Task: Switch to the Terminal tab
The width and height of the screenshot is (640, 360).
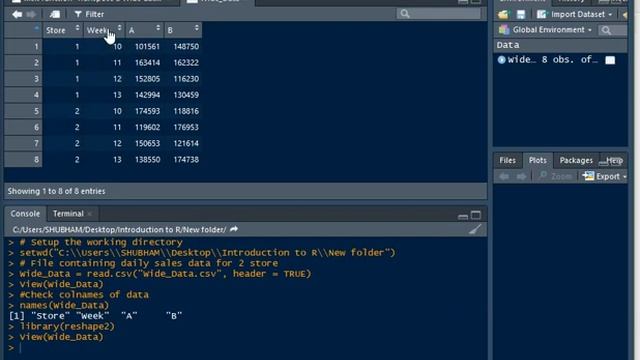Action: tap(68, 213)
